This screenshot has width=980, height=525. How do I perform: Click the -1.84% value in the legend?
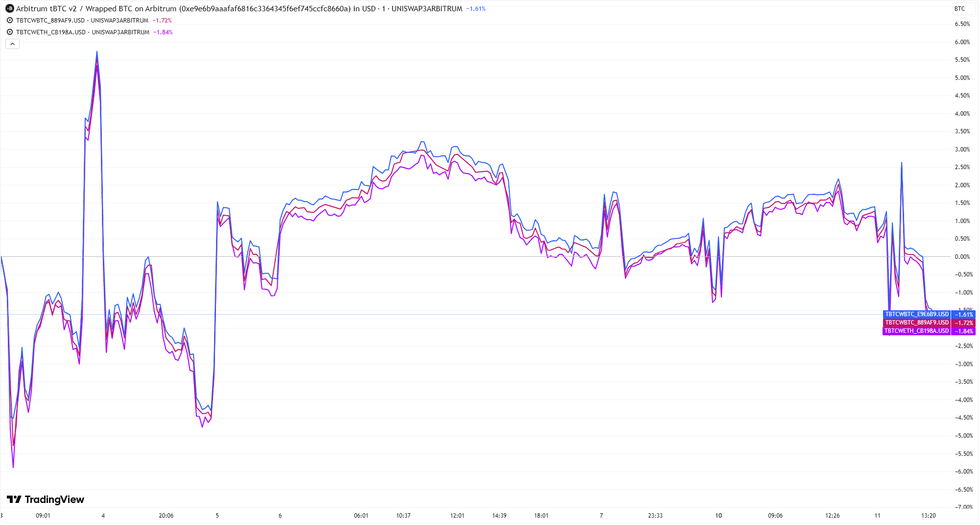163,32
